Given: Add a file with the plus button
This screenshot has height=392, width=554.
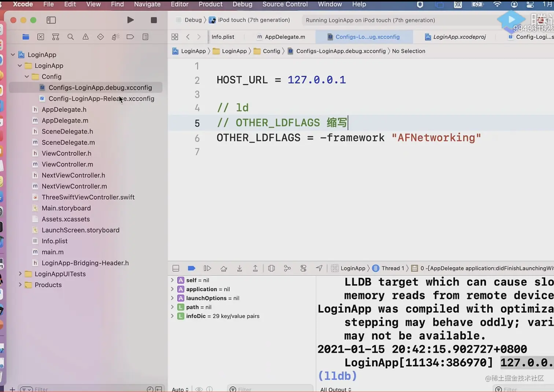Looking at the screenshot, I should point(12,389).
